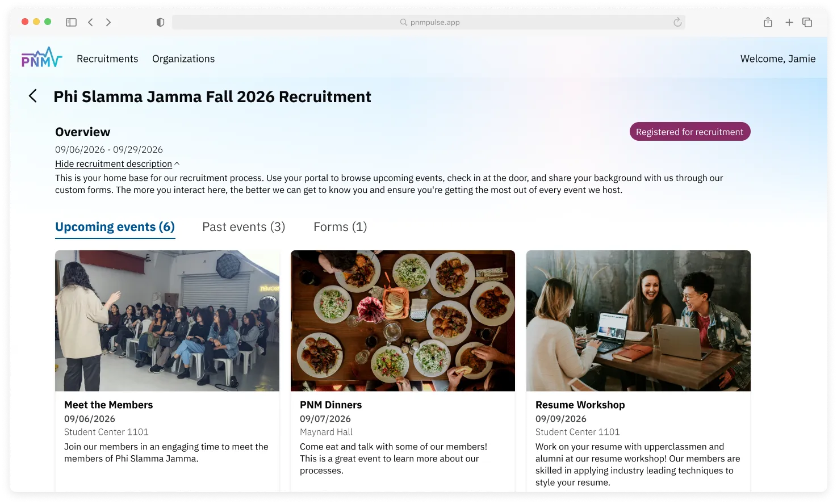Show all tabs using the tab overview icon

click(807, 22)
